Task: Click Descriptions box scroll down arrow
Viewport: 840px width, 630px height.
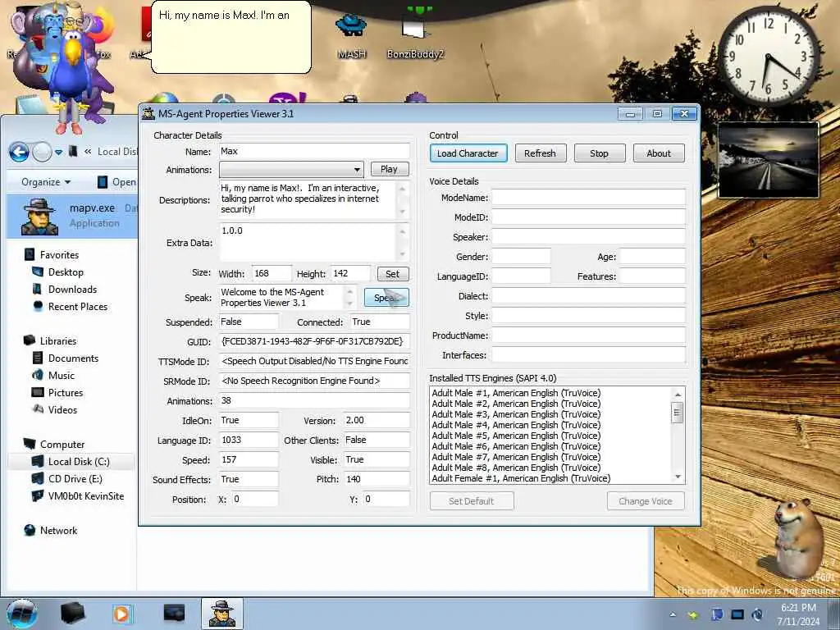Action: pyautogui.click(x=402, y=212)
